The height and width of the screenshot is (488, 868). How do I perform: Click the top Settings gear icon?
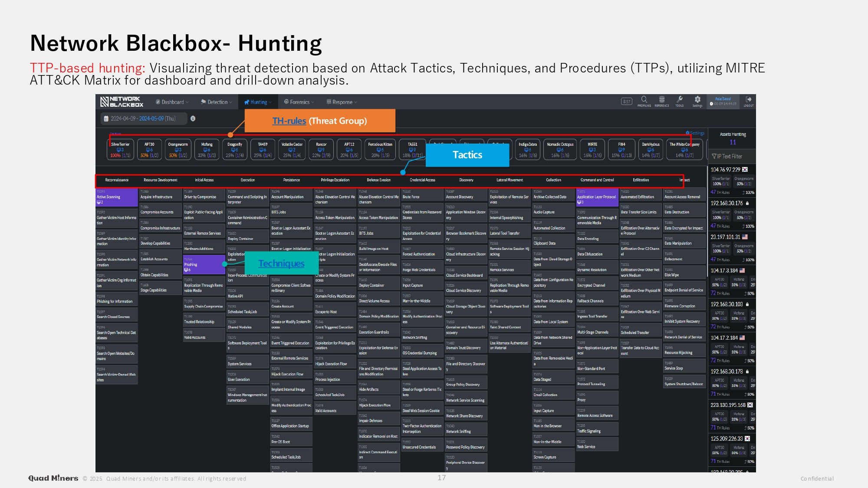click(x=697, y=100)
